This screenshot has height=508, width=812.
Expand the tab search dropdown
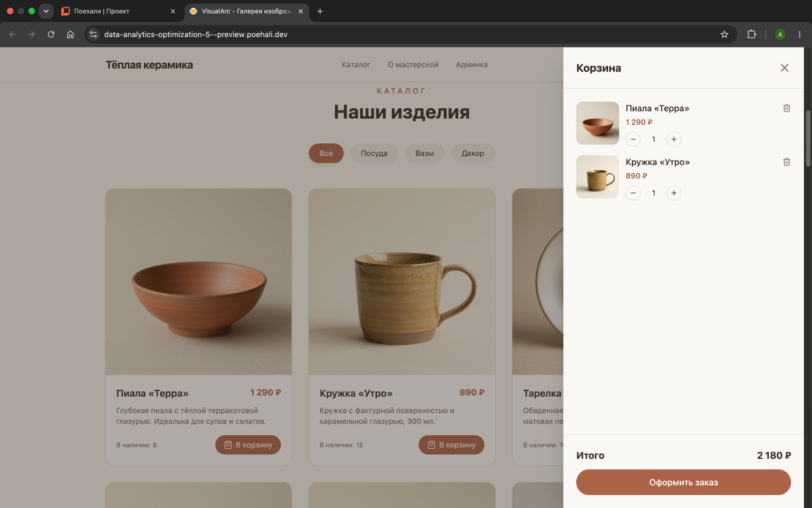point(46,11)
